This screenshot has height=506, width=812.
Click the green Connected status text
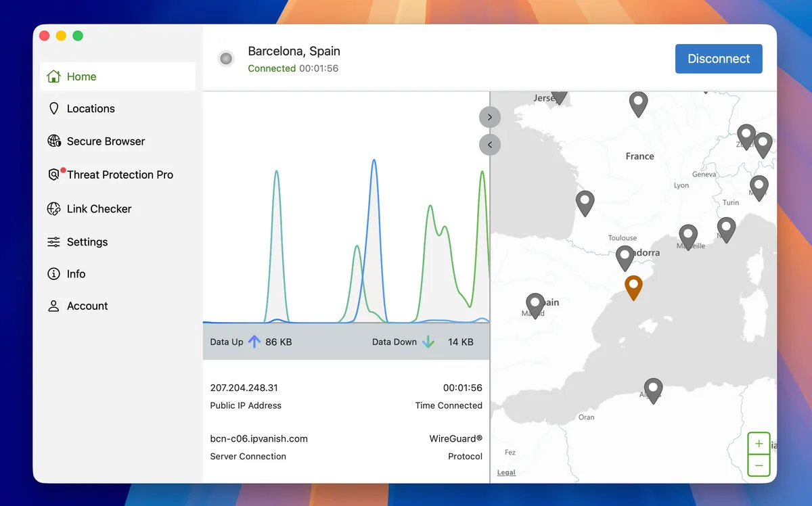pos(272,68)
